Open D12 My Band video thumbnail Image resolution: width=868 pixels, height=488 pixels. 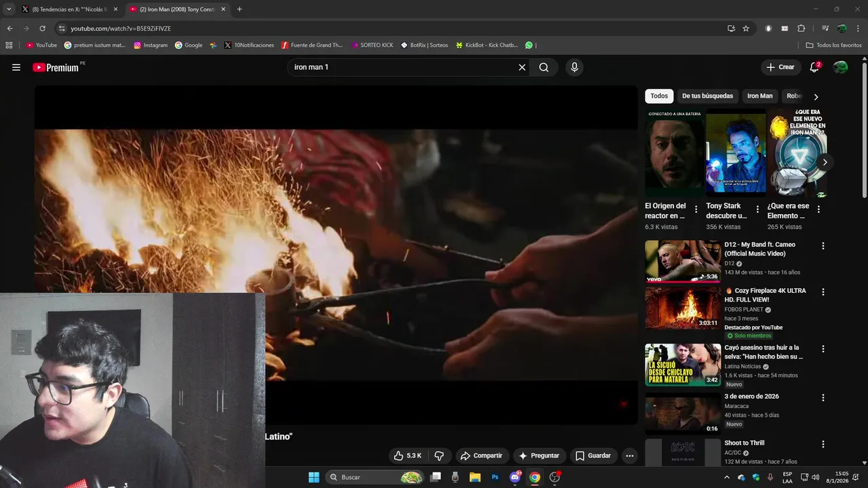[683, 261]
